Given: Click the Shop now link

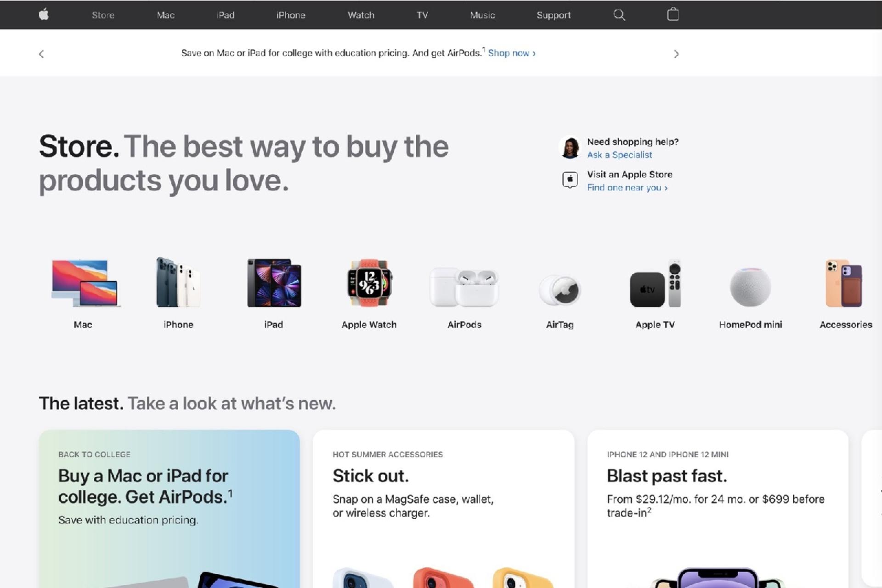Looking at the screenshot, I should click(512, 53).
